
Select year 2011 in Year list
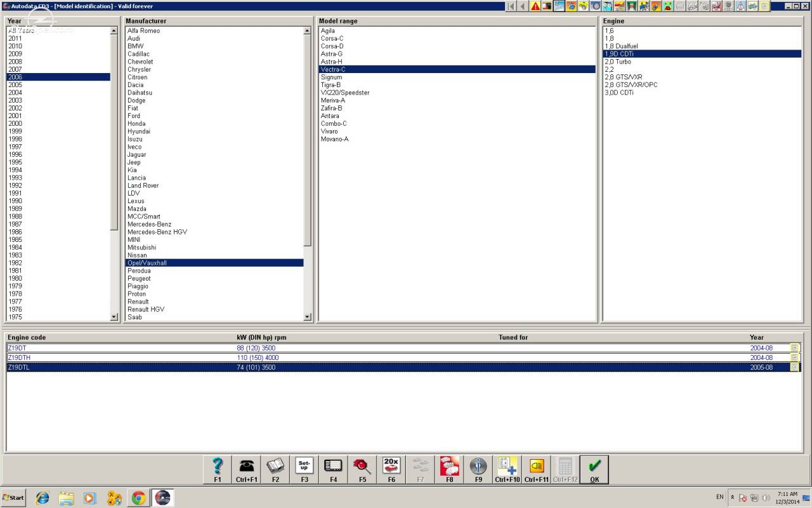pyautogui.click(x=58, y=38)
